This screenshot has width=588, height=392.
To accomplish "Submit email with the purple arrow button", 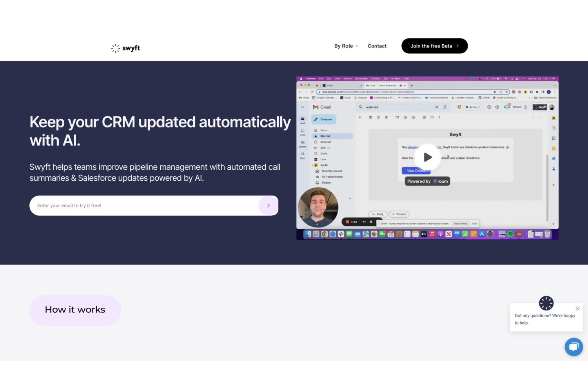I will pos(268,205).
